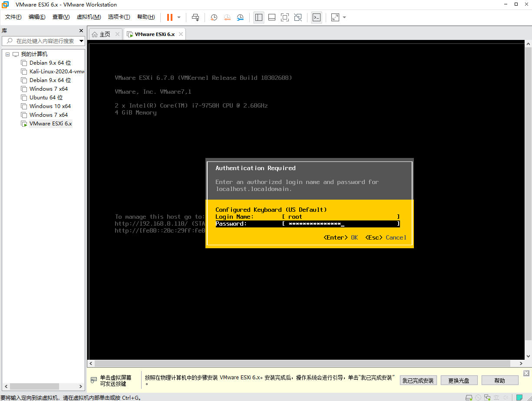The image size is (532, 401).
Task: Collapse the 我的计算机 tree node
Action: coord(7,54)
